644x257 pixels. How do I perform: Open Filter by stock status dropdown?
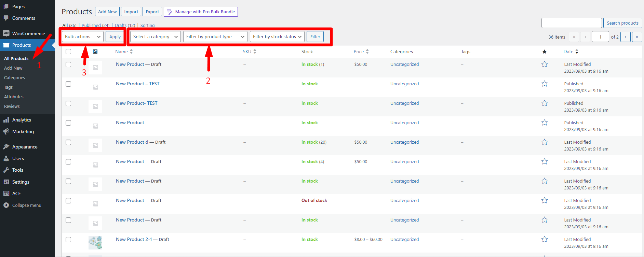[x=277, y=37]
